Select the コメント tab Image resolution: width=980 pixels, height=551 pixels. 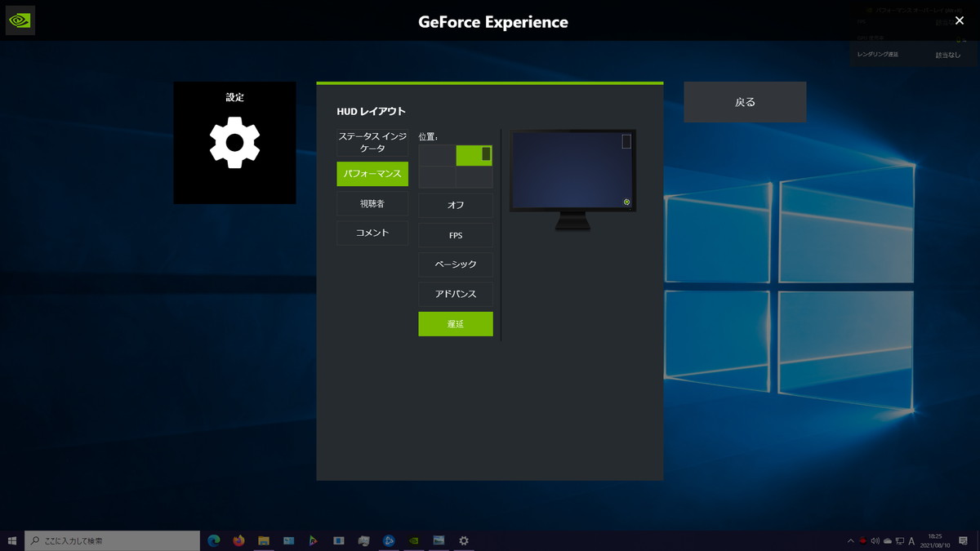(x=372, y=233)
